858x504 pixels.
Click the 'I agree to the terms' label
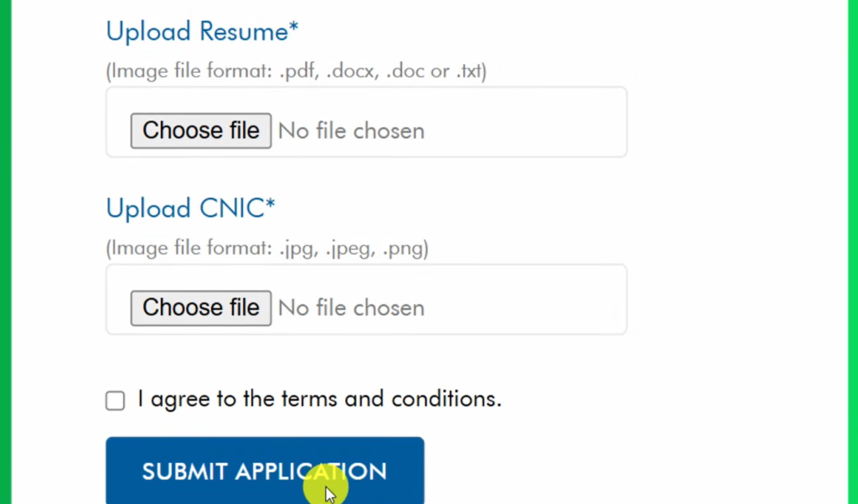pyautogui.click(x=319, y=399)
